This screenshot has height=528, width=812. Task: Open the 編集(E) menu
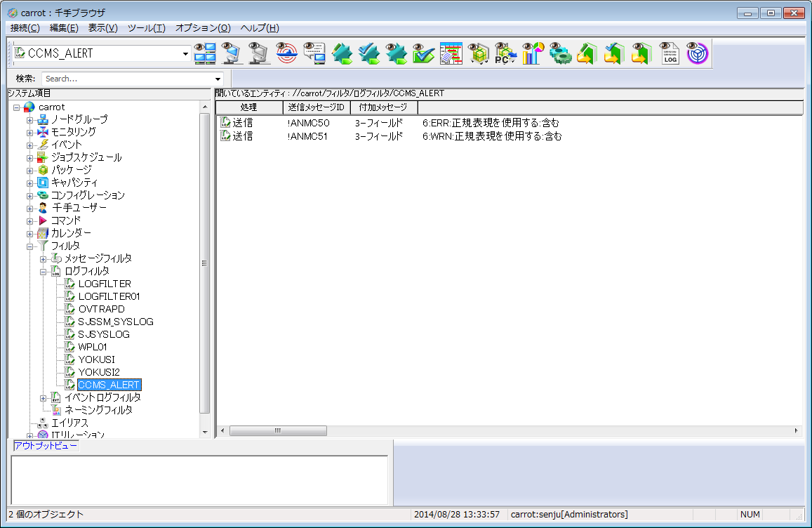[64, 28]
